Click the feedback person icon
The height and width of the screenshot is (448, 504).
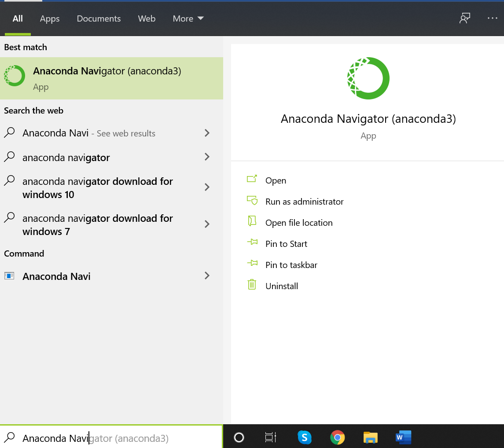[x=465, y=18]
